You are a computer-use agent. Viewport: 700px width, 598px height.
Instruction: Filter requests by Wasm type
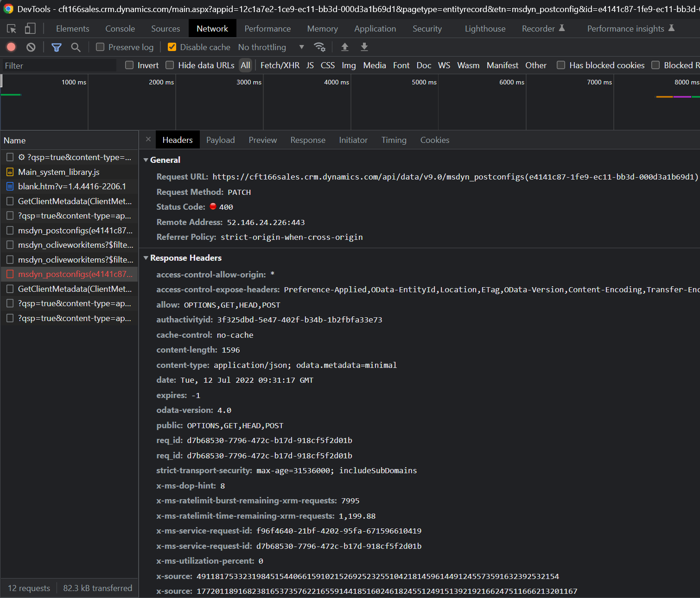click(468, 65)
